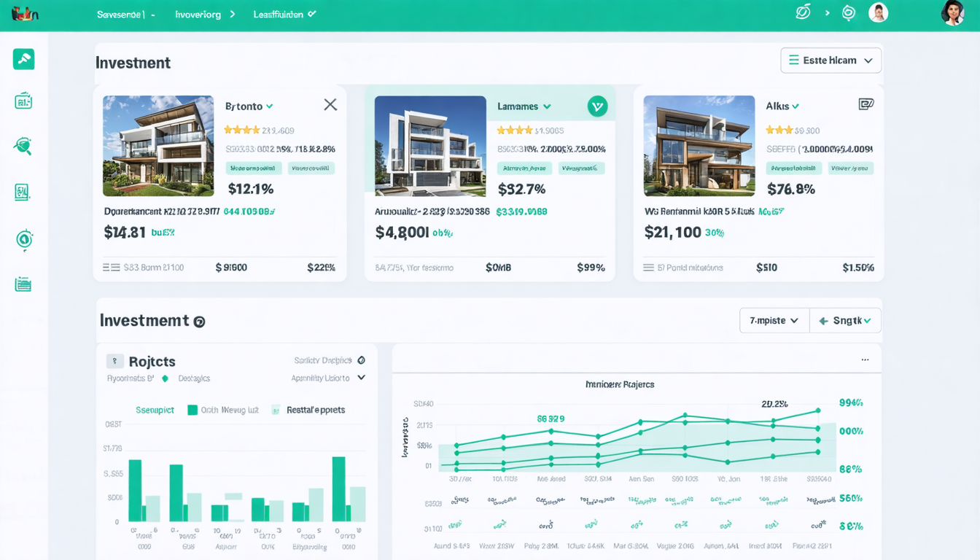The width and height of the screenshot is (980, 560).
Task: Open the list panel sidebar icon
Action: click(23, 284)
